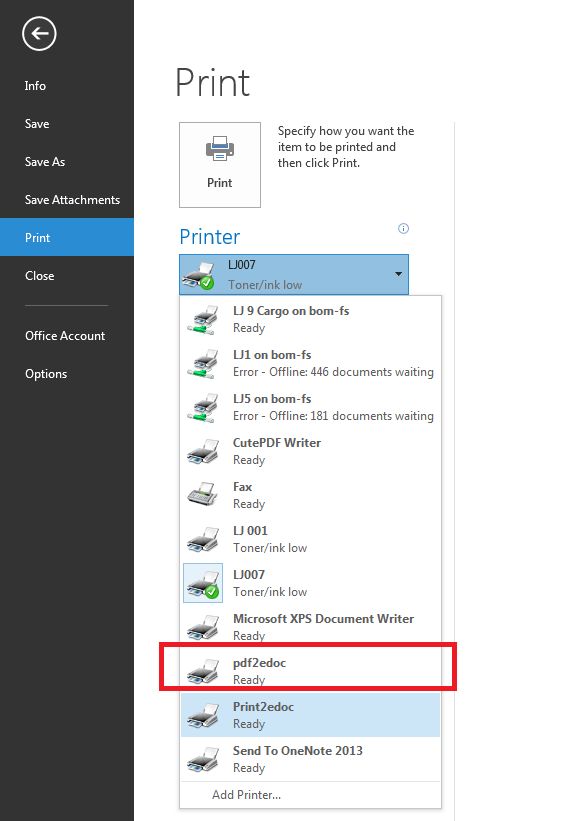Select LJ 001 printer entry

[x=311, y=539]
